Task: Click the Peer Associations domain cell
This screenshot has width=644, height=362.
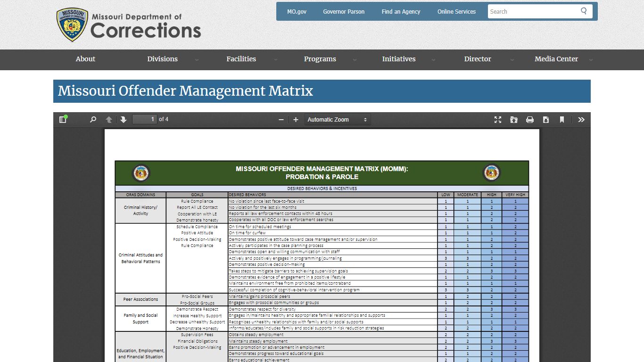Action: [x=140, y=299]
